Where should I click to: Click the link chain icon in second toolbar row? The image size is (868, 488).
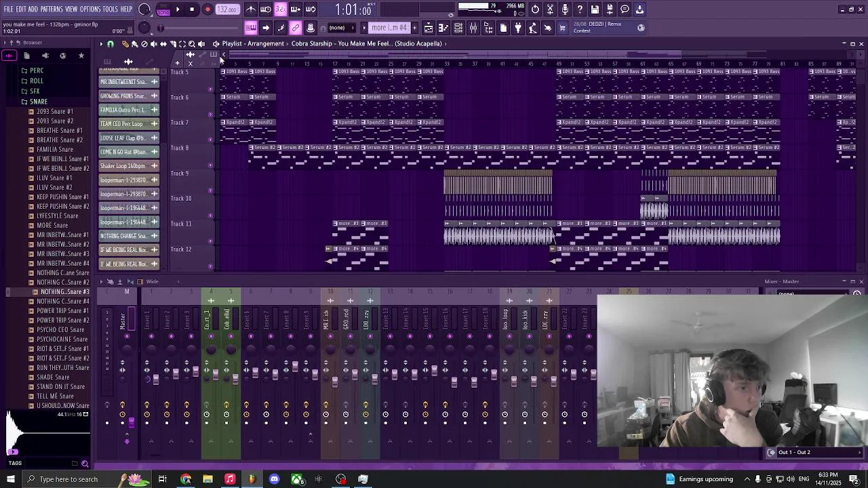pyautogui.click(x=296, y=28)
